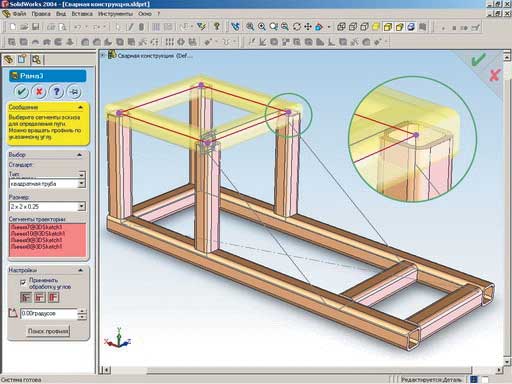Click the Standard Views orientation icon
The image size is (512, 384).
[319, 26]
